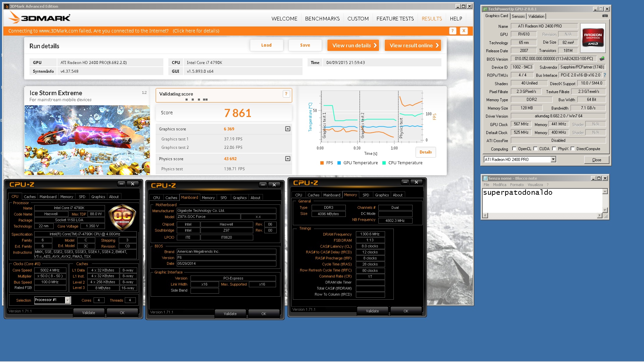The image size is (644, 362).
Task: Collapse the Graphics score section
Action: click(x=288, y=129)
